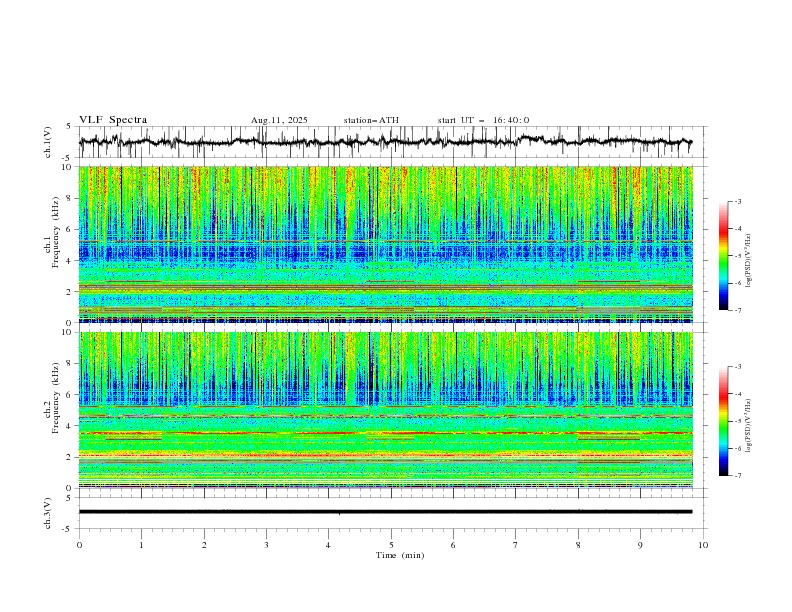Click time axis tick label "9"

tap(640, 545)
